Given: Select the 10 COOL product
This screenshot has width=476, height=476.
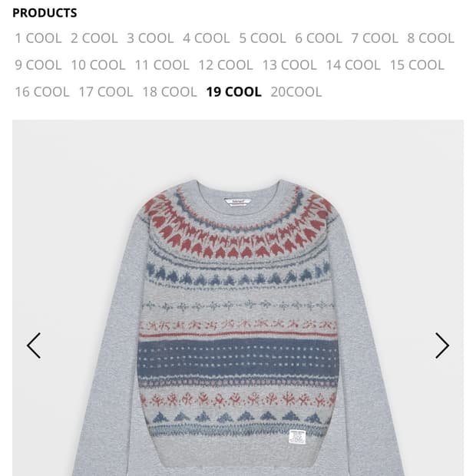Looking at the screenshot, I should [98, 65].
